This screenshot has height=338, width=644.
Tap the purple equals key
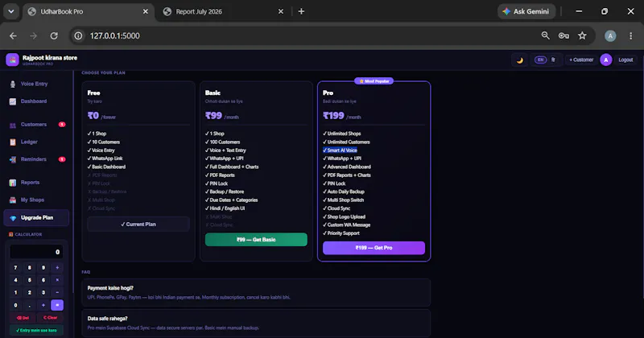(x=57, y=305)
